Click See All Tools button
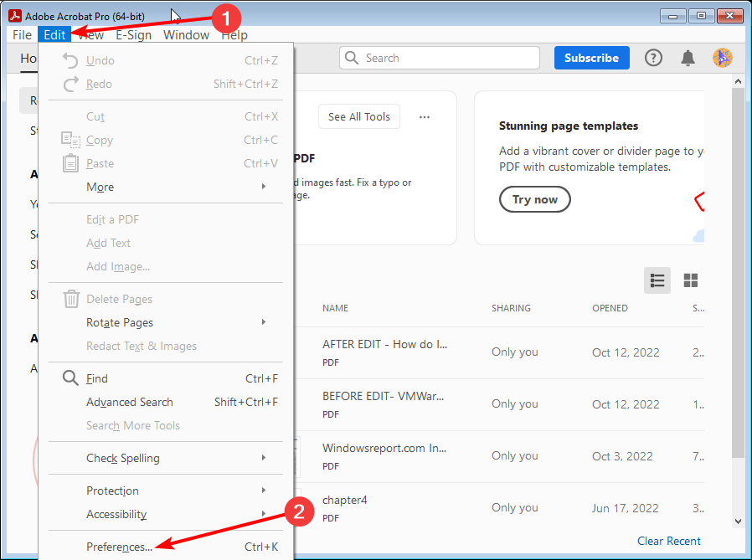Screen dimensions: 752x560 click(x=359, y=116)
